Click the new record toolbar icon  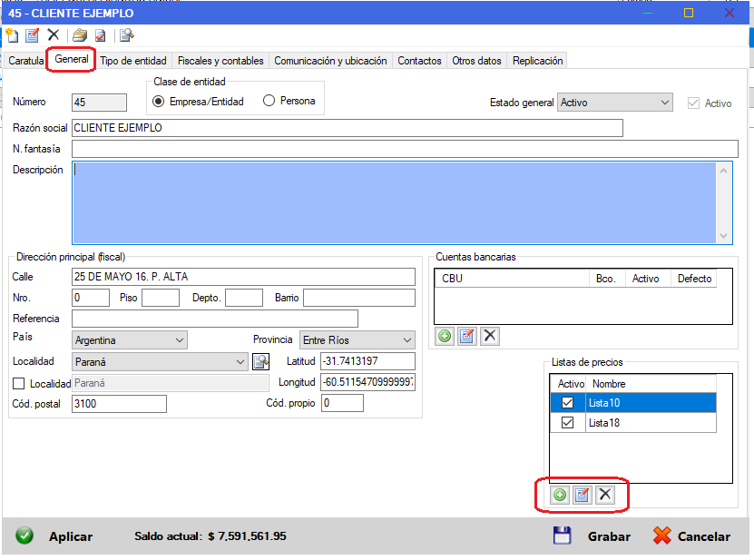coord(12,35)
